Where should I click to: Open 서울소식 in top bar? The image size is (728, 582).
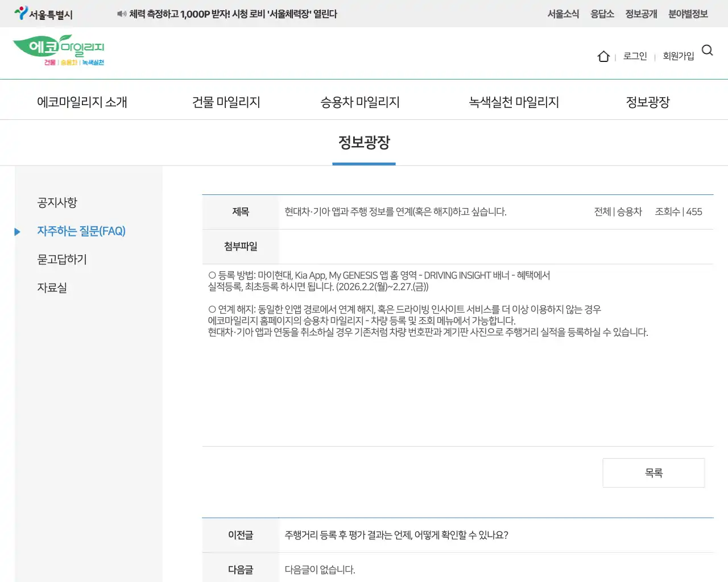[563, 14]
